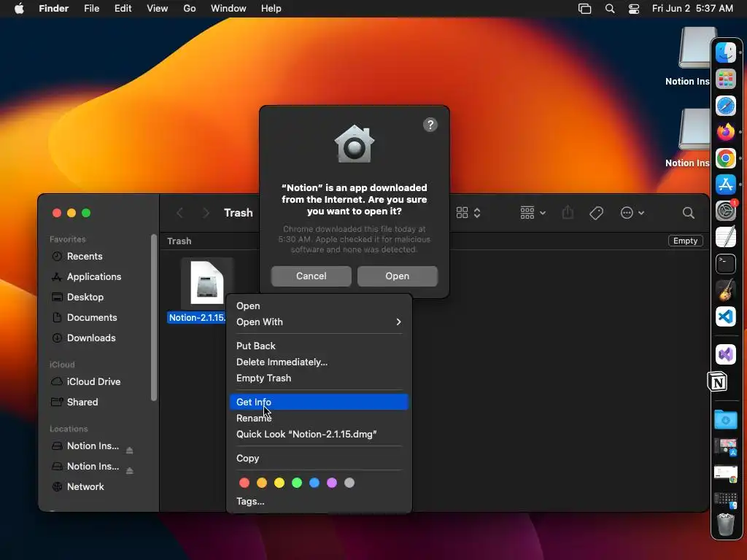Select Quick Look "Notion-2.1.15.dmg"
Viewport: 747px width, 560px height.
(319, 435)
